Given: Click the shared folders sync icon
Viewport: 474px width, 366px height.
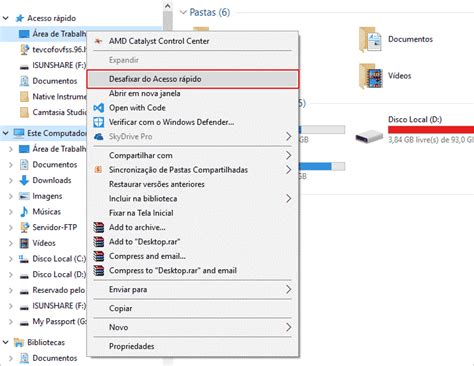Looking at the screenshot, I should 98,170.
